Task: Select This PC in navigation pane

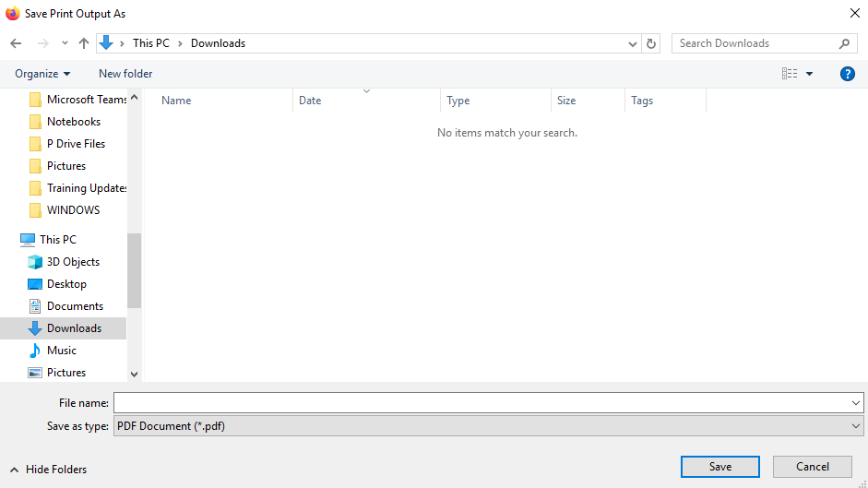Action: (x=48, y=239)
